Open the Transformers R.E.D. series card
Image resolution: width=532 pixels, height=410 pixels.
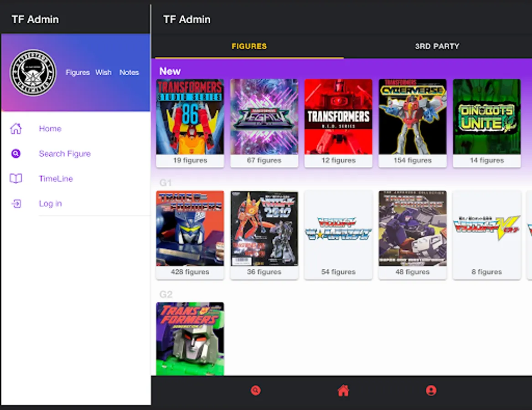(338, 123)
